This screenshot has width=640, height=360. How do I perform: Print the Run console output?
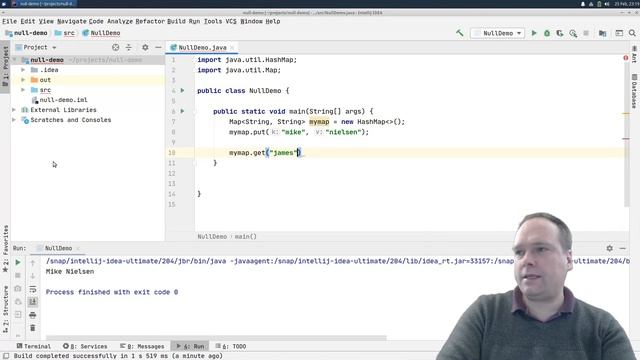pyautogui.click(x=33, y=315)
